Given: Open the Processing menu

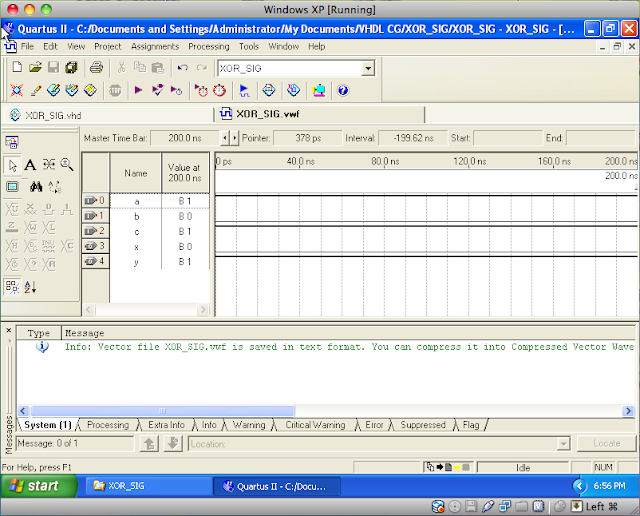Looking at the screenshot, I should pos(208,46).
